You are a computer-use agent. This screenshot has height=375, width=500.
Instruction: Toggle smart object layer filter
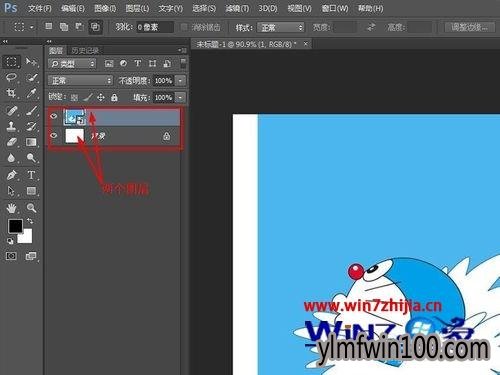point(167,63)
